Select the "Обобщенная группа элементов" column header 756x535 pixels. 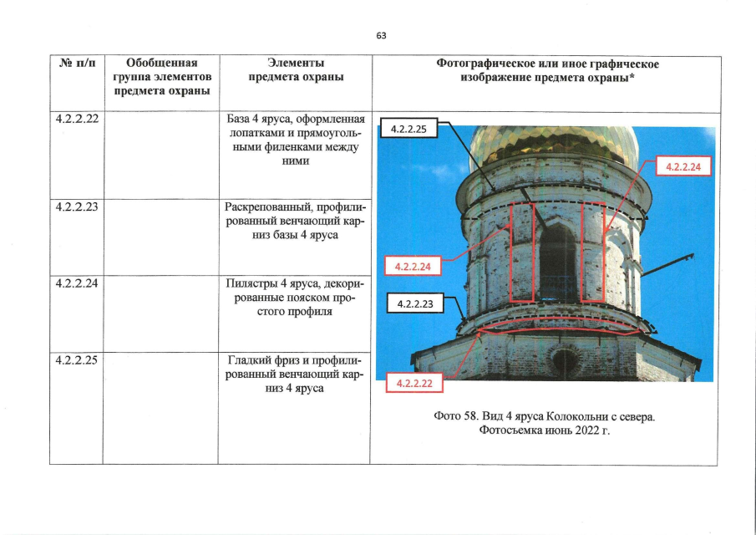tap(160, 77)
